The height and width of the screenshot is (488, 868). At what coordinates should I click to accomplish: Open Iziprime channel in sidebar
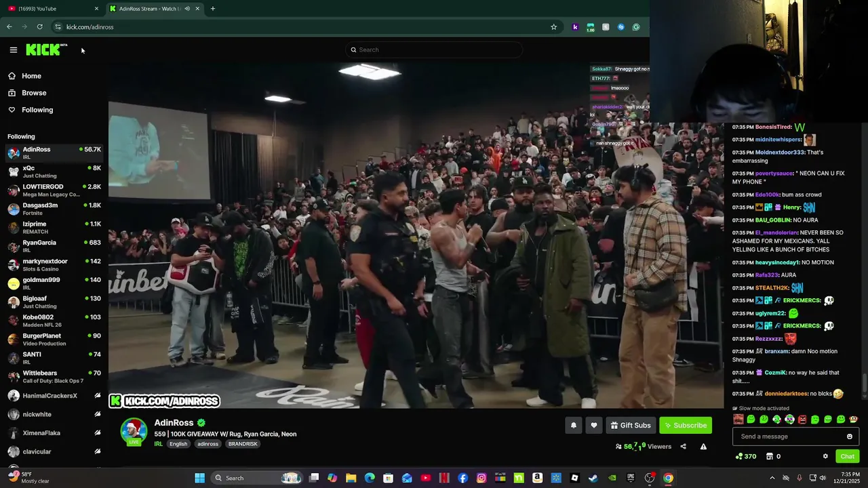click(x=54, y=228)
